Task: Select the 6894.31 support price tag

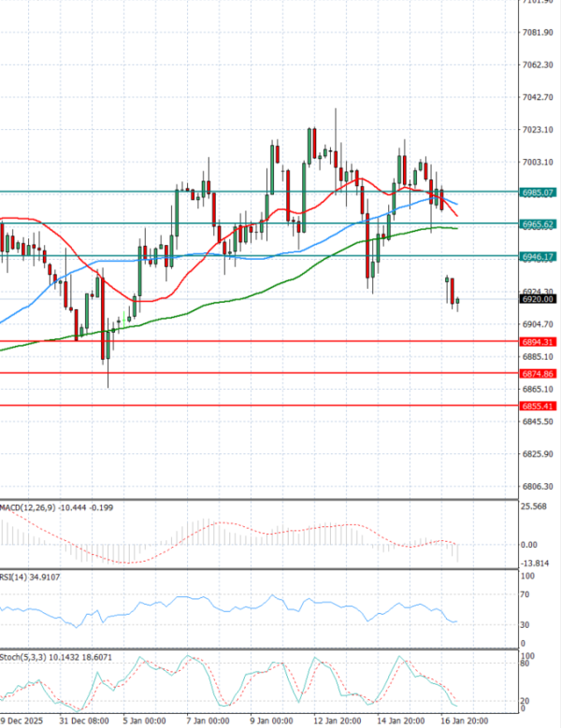Action: (539, 342)
